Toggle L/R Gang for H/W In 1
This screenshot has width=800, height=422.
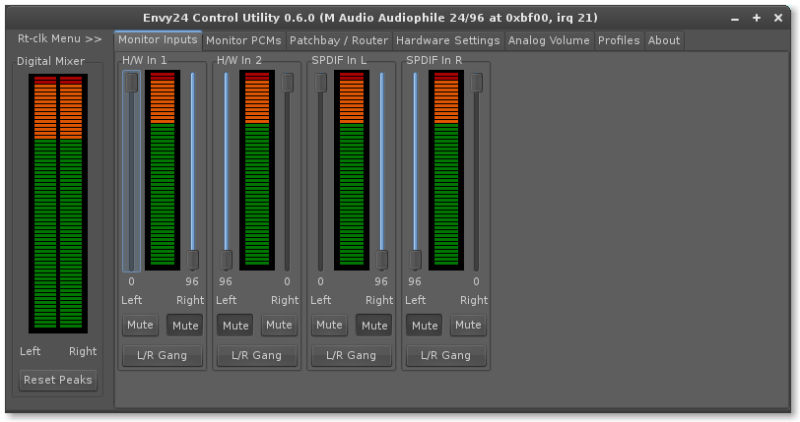pyautogui.click(x=162, y=355)
